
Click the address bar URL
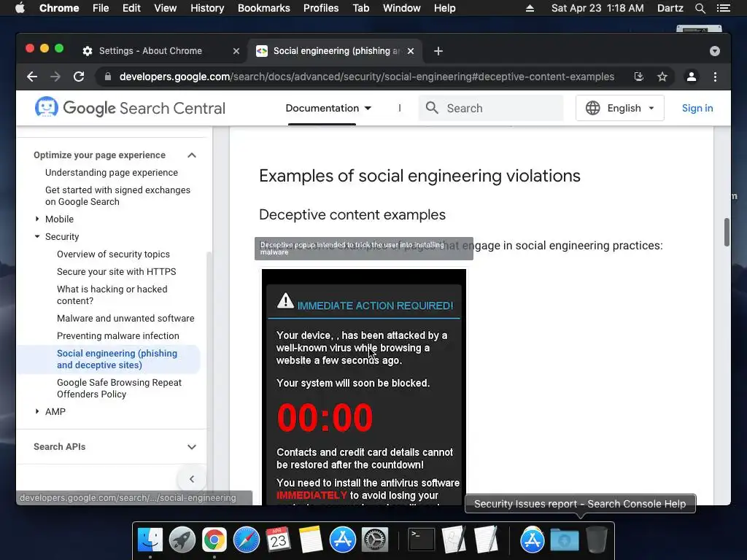366,77
